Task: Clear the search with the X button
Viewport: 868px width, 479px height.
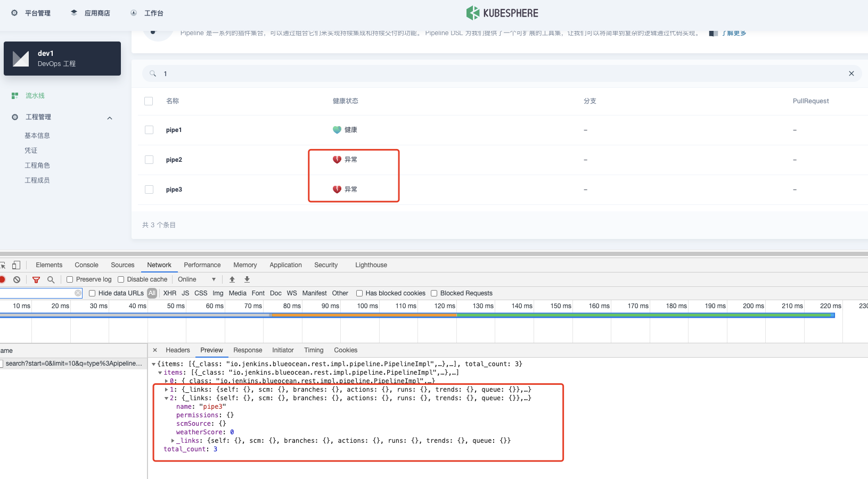Action: (x=851, y=73)
